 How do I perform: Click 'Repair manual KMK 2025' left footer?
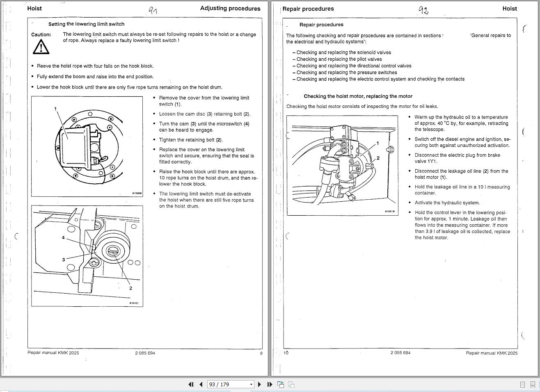coord(53,353)
